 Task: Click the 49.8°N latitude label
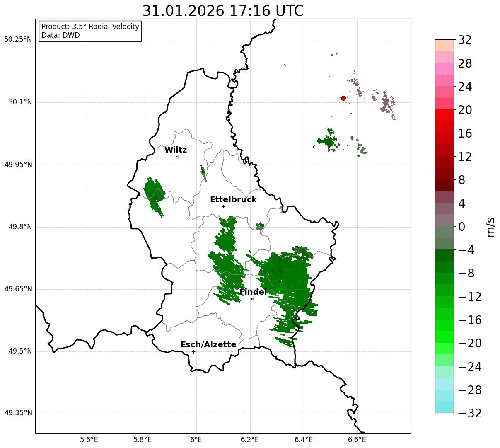[x=20, y=227]
